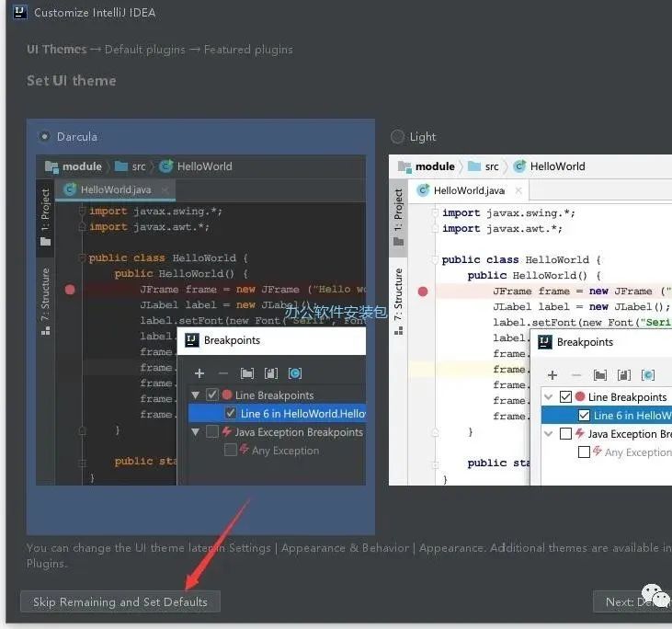
Task: Click the IntelliJ IDEA logo in title bar
Action: 18,13
